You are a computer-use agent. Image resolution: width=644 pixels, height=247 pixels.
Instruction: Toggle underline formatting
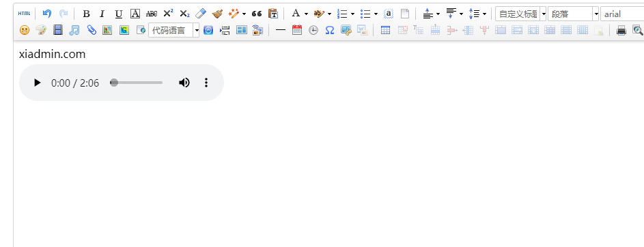point(119,14)
